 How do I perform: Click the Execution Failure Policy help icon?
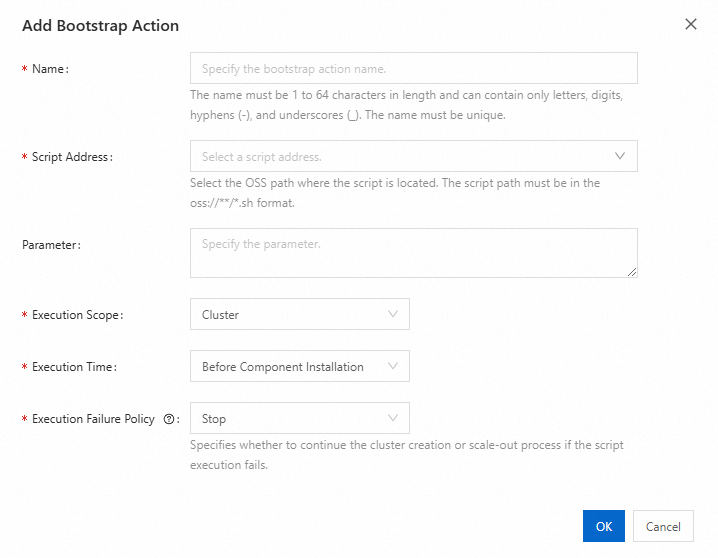pos(169,419)
